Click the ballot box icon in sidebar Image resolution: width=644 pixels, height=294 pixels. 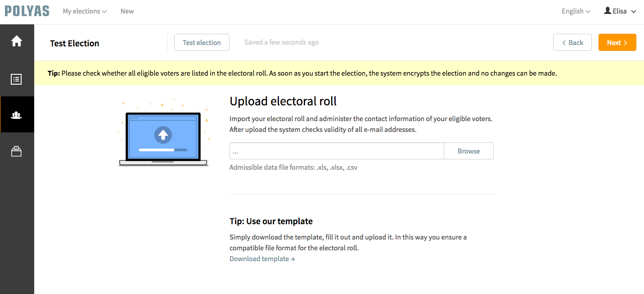click(16, 151)
